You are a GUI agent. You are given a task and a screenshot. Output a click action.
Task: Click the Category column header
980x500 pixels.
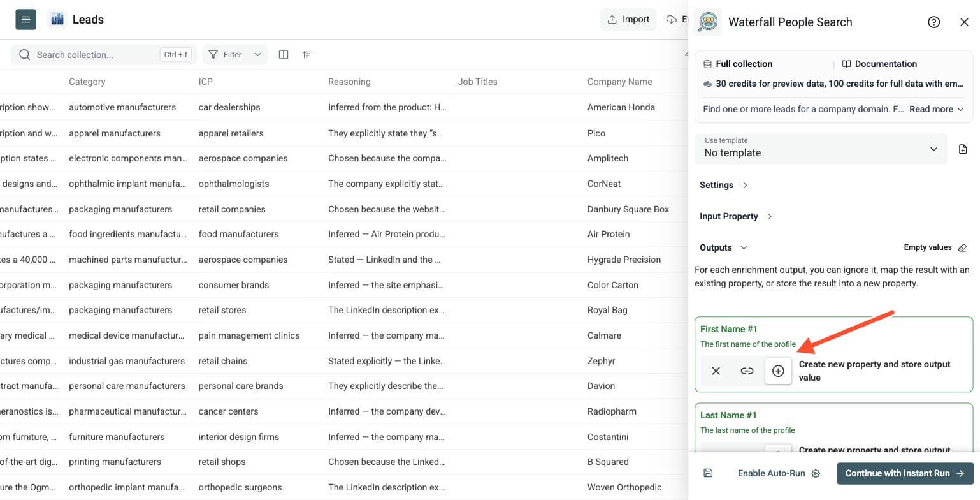[87, 82]
